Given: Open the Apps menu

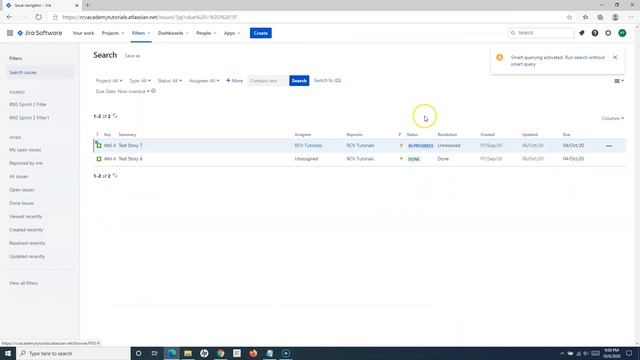Looking at the screenshot, I should point(232,33).
